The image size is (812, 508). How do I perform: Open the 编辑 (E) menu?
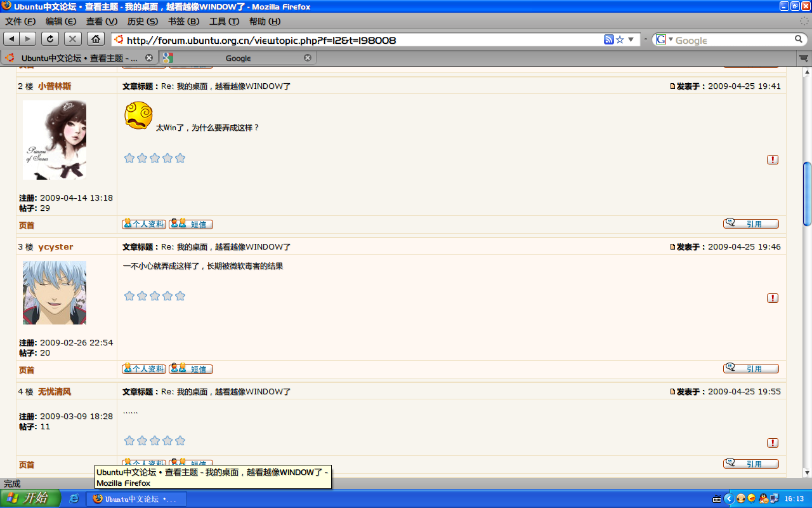[x=61, y=22]
